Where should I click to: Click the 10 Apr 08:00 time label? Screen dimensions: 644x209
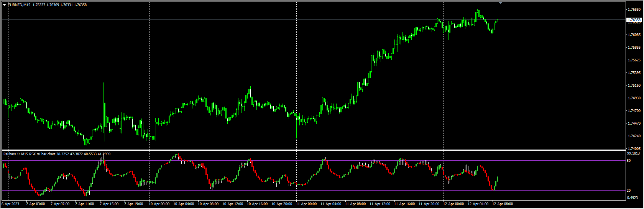pos(208,204)
